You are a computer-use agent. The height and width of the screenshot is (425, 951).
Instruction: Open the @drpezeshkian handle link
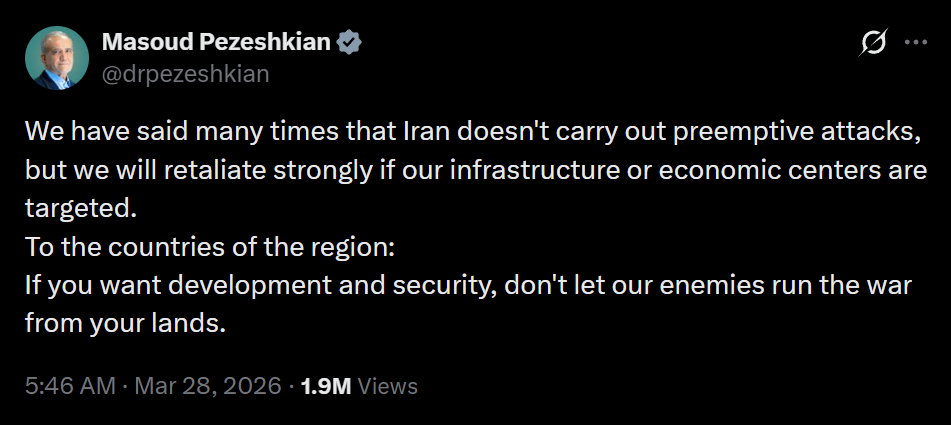click(185, 74)
